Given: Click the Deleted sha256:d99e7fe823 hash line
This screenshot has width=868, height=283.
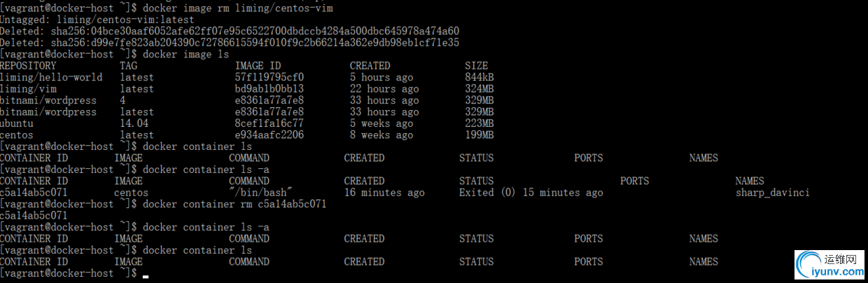Looking at the screenshot, I should [x=230, y=43].
